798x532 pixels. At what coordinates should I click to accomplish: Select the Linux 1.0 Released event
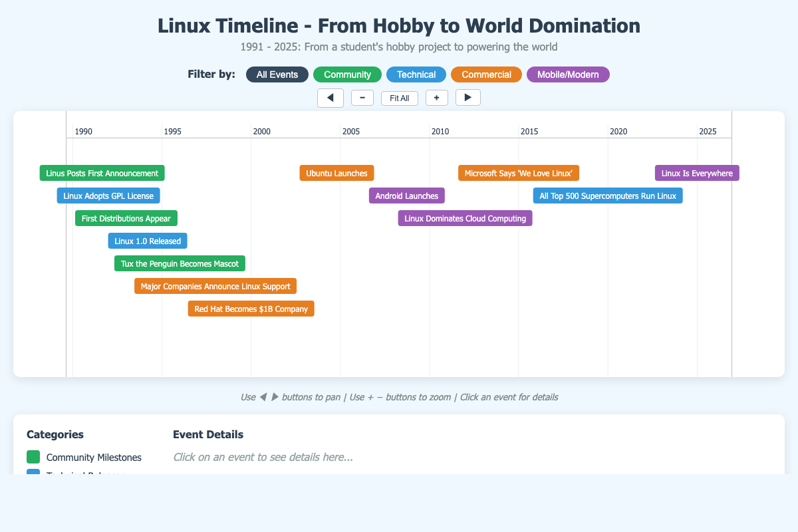click(147, 241)
